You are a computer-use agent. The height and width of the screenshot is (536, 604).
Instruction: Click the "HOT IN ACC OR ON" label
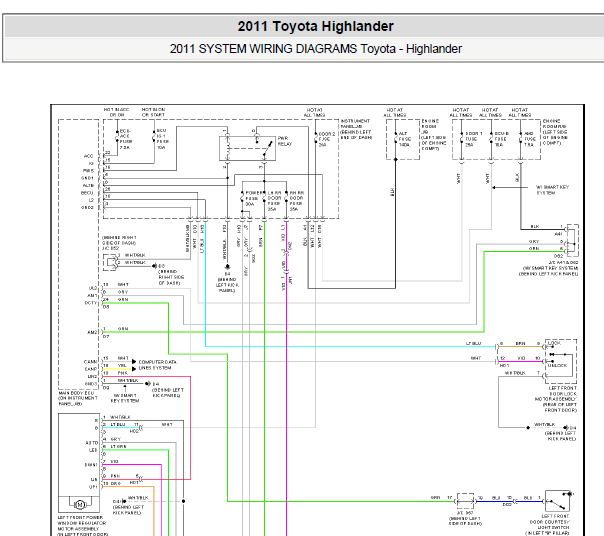coord(117,112)
